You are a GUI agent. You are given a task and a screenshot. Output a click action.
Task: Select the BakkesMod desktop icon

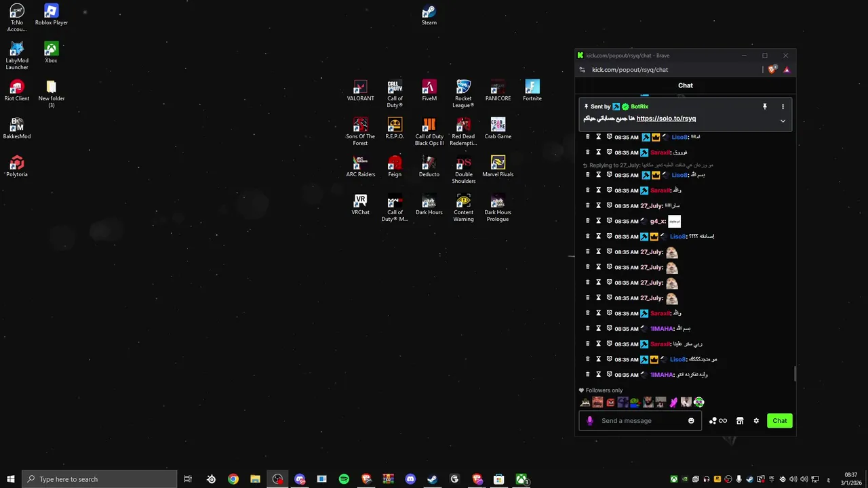pos(17,129)
